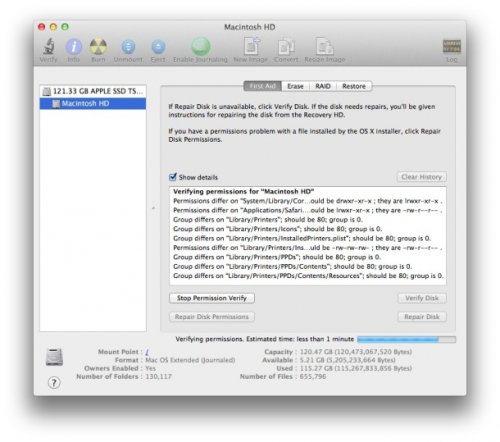
Task: Click the Unmount toolbar icon
Action: 128,47
